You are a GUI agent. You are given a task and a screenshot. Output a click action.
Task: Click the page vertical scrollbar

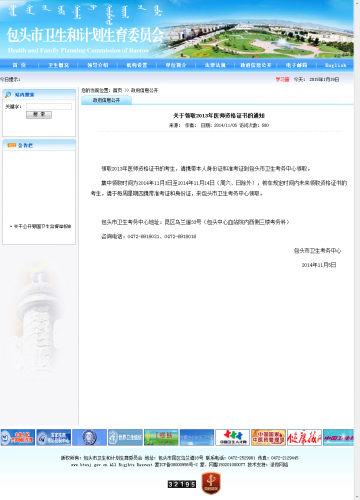[357, 250]
